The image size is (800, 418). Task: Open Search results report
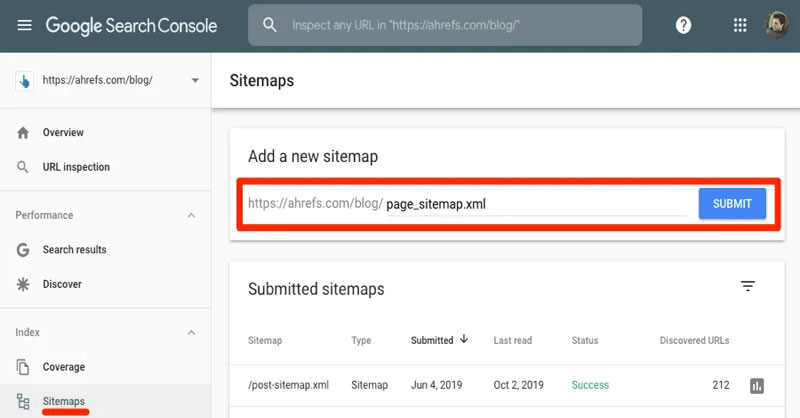click(x=74, y=250)
